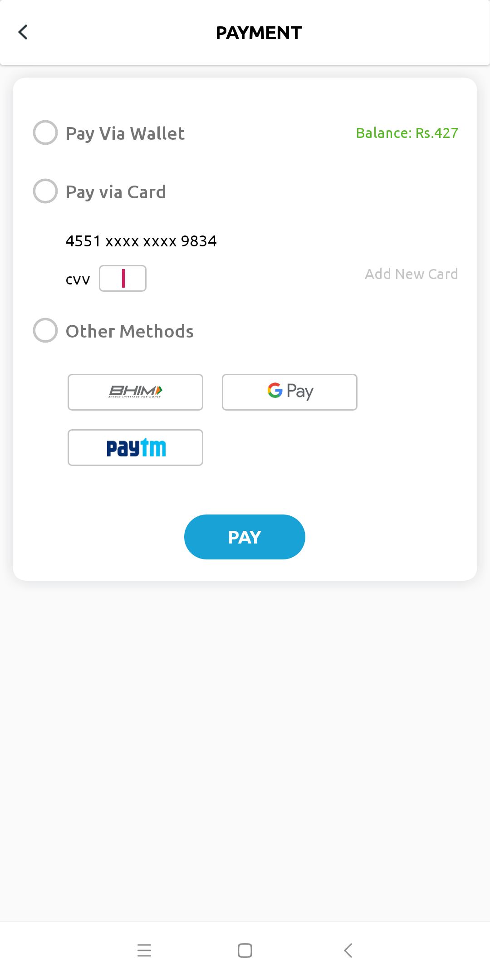Open Android recent apps menu icon
The width and height of the screenshot is (490, 980).
[144, 950]
